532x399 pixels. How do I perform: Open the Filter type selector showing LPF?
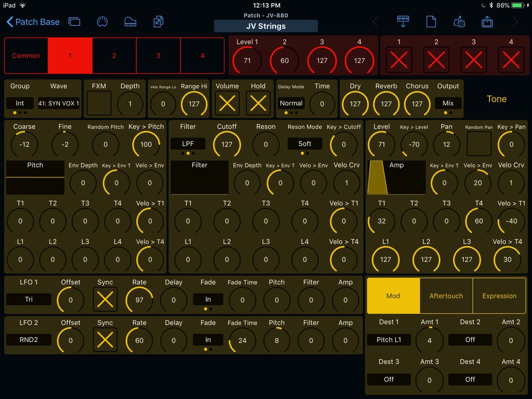(188, 143)
